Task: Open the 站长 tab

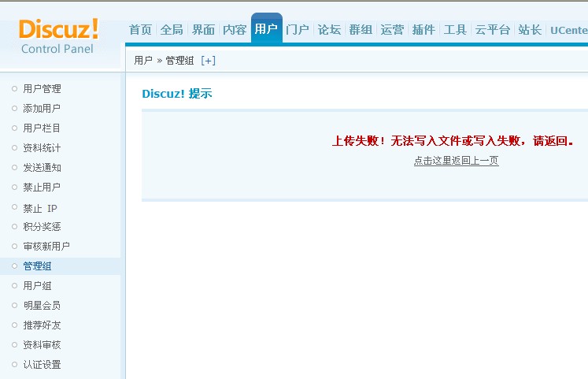Action: (530, 30)
